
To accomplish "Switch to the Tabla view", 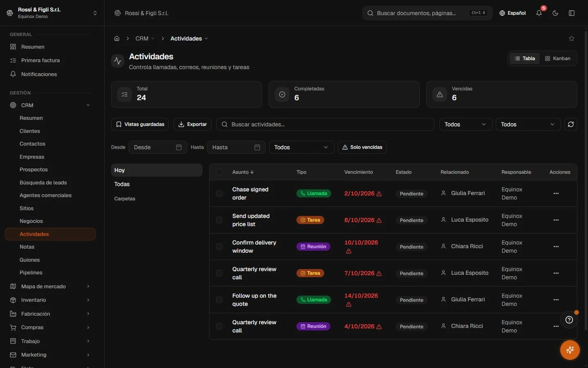I will click(525, 58).
